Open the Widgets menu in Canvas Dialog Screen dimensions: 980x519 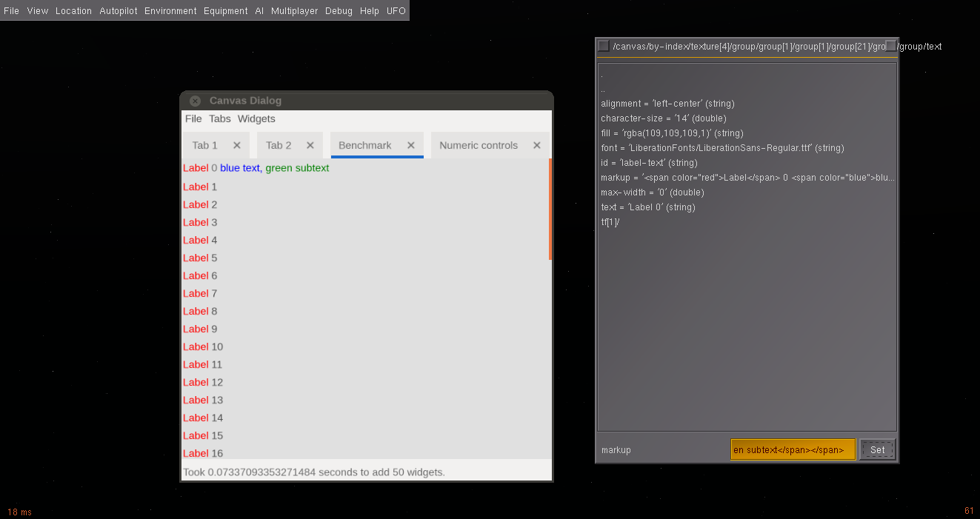[x=256, y=119]
